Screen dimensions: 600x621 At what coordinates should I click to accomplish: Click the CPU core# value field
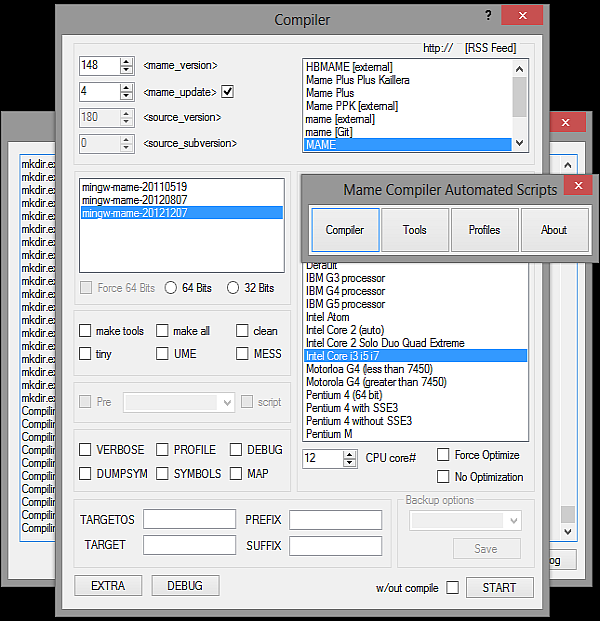pos(323,458)
